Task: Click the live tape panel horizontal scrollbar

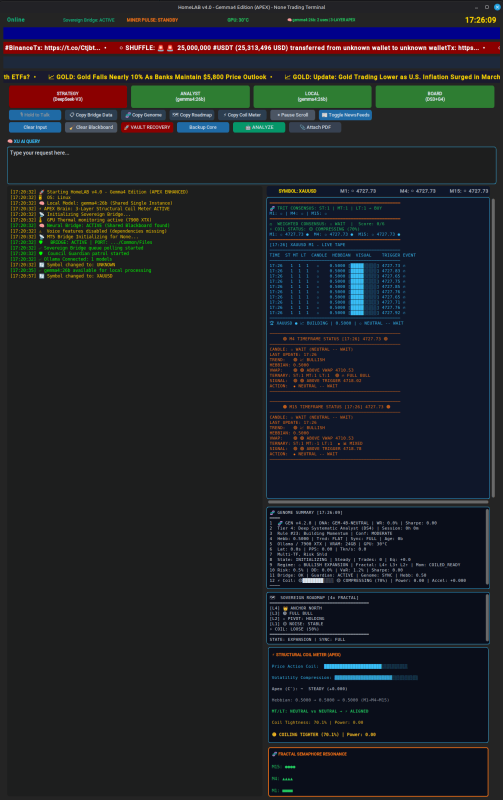Action: (x=379, y=502)
